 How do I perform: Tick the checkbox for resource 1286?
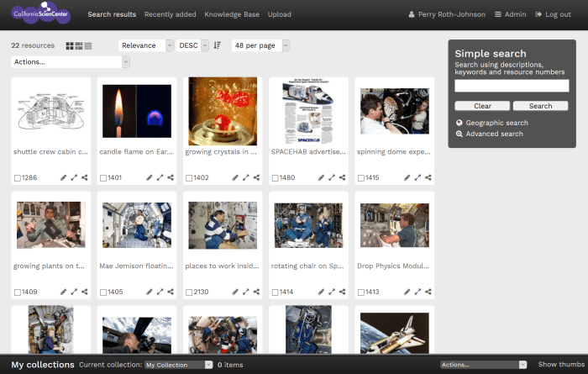click(18, 178)
